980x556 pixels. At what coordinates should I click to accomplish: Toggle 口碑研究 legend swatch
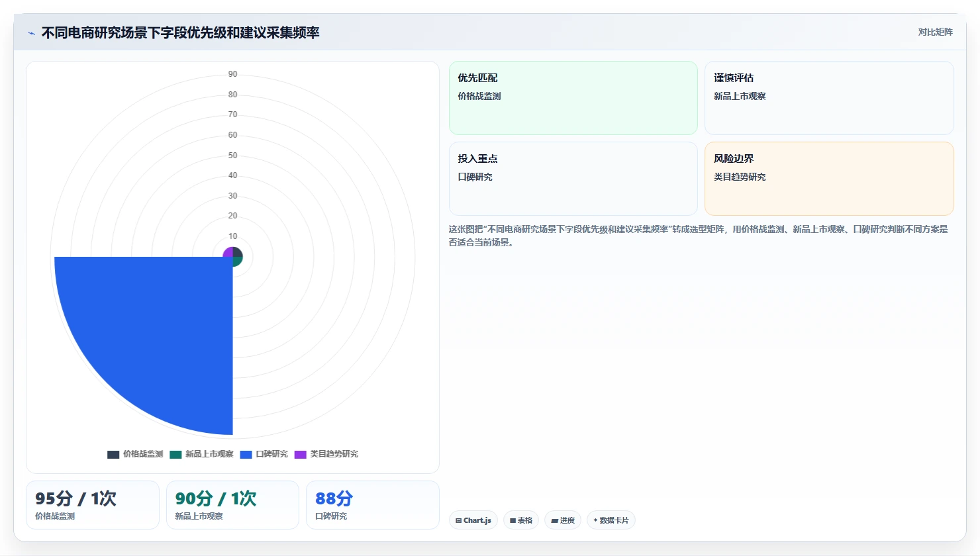246,454
